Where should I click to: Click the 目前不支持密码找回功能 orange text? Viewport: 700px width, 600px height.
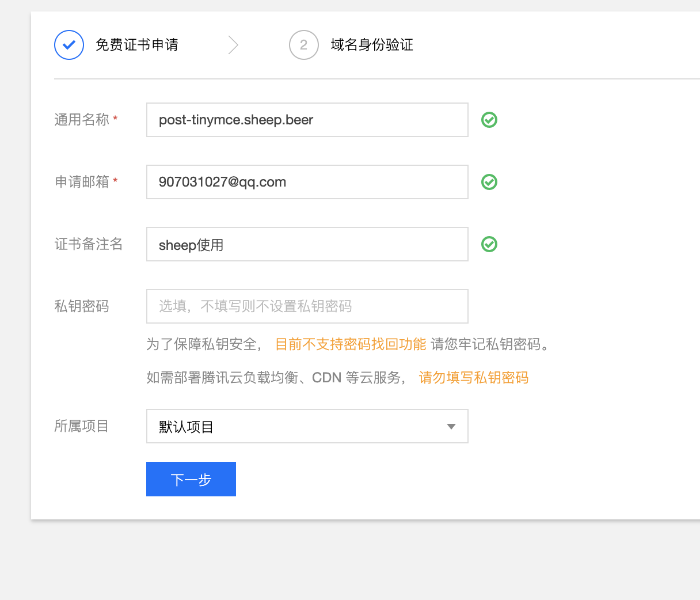click(351, 344)
